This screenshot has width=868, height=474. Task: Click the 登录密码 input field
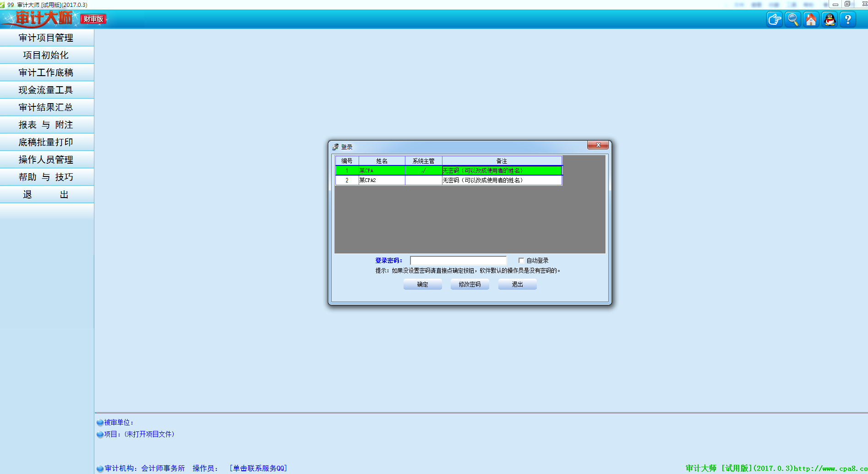[x=458, y=260]
